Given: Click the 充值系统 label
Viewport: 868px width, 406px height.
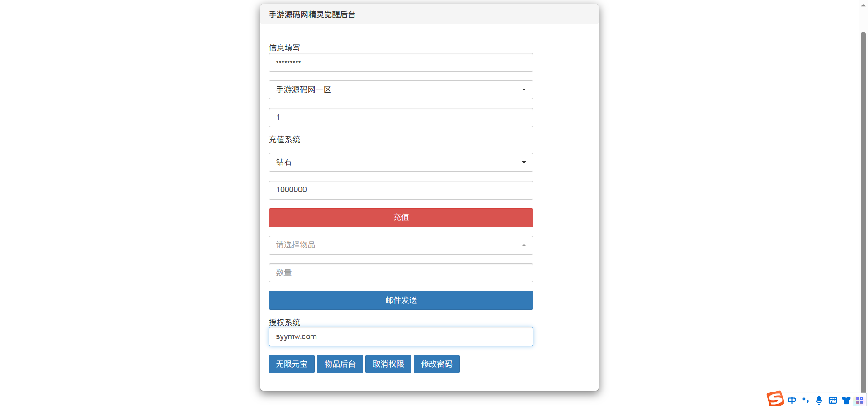Looking at the screenshot, I should (284, 140).
